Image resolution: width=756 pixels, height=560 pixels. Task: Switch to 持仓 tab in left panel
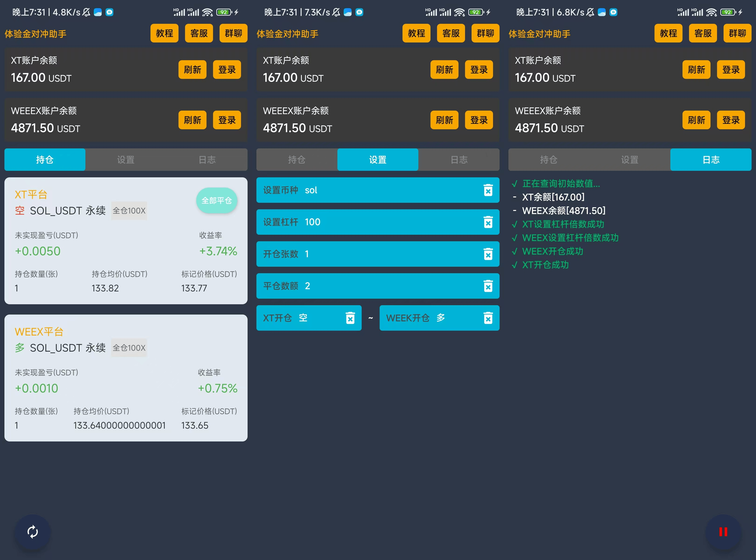pos(45,160)
